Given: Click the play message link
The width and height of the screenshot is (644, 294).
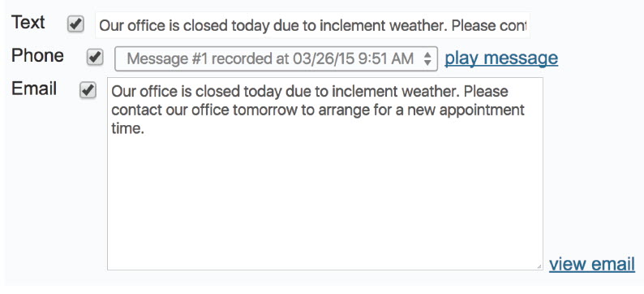Looking at the screenshot, I should pyautogui.click(x=501, y=58).
